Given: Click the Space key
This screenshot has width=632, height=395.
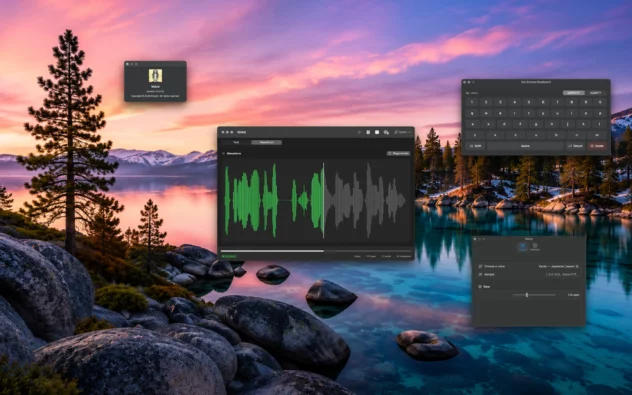Looking at the screenshot, I should click(x=525, y=146).
